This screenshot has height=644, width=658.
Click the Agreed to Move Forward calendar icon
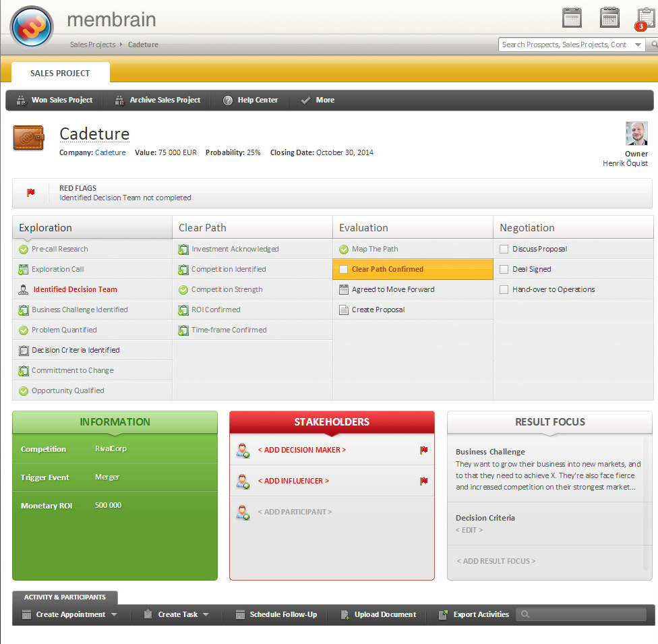pos(344,289)
